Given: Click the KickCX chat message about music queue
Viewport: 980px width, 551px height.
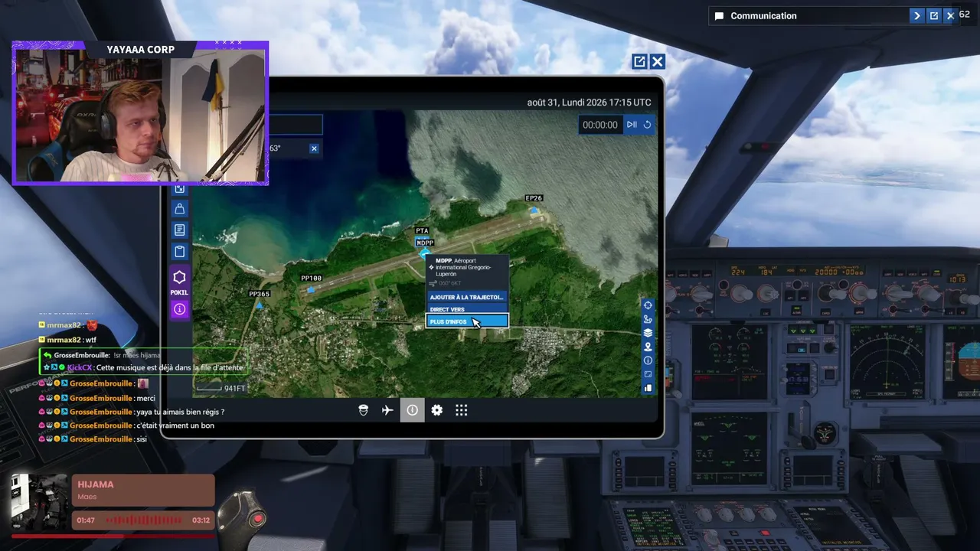Looking at the screenshot, I should [x=145, y=368].
